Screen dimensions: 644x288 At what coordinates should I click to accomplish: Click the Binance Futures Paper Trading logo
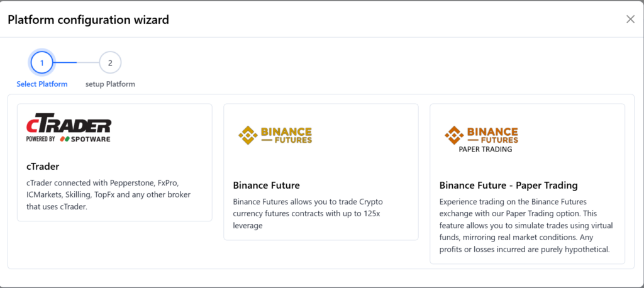(x=481, y=139)
